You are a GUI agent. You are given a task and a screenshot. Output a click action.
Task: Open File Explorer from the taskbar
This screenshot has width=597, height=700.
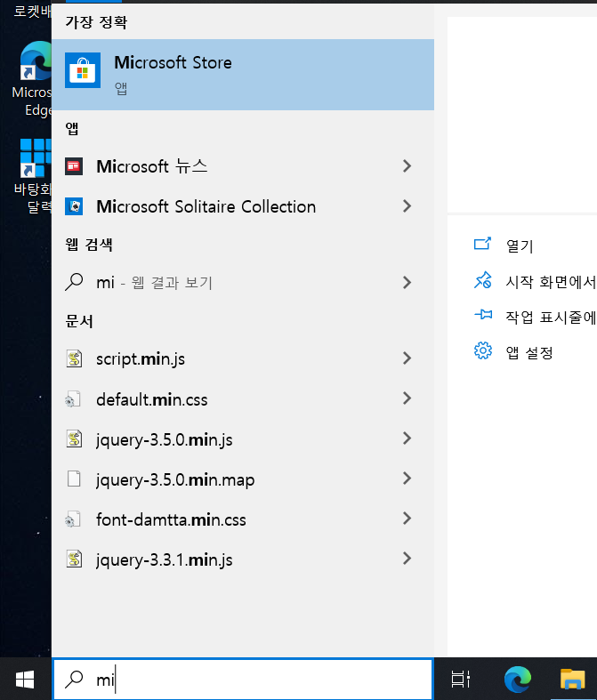pyautogui.click(x=573, y=680)
